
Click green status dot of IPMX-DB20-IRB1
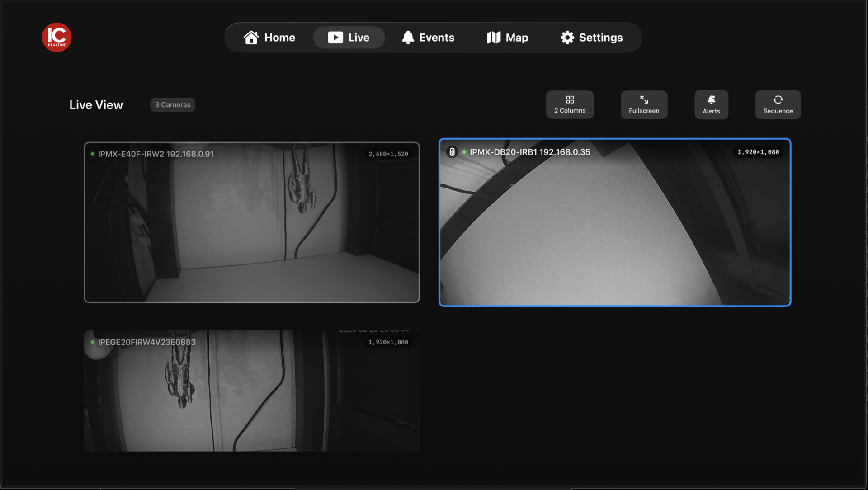click(x=464, y=152)
